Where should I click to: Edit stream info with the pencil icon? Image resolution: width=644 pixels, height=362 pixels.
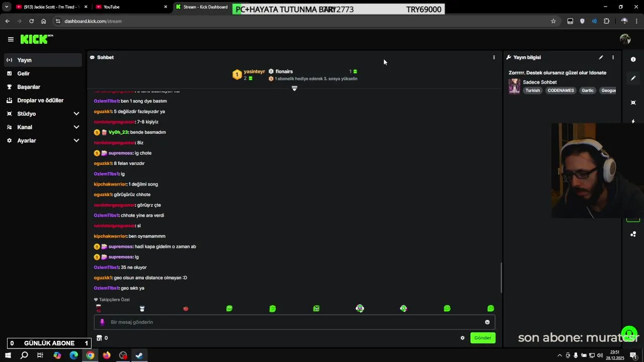601,57
